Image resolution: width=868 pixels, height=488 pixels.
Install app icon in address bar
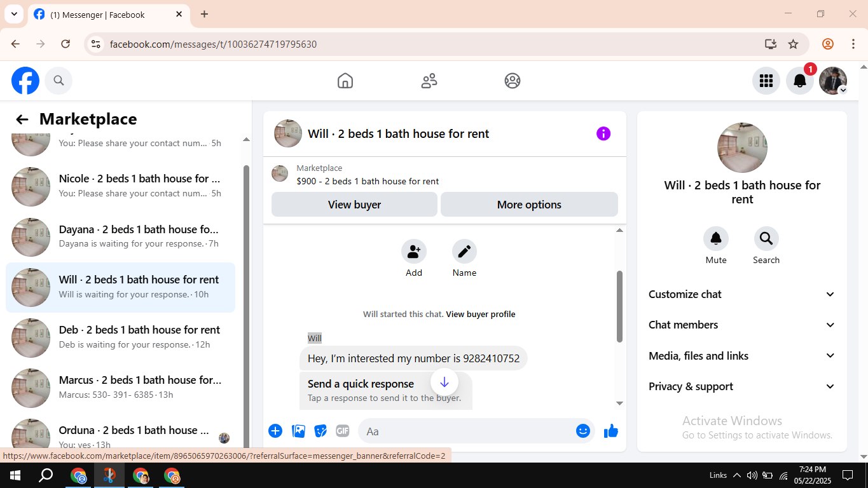pos(771,44)
